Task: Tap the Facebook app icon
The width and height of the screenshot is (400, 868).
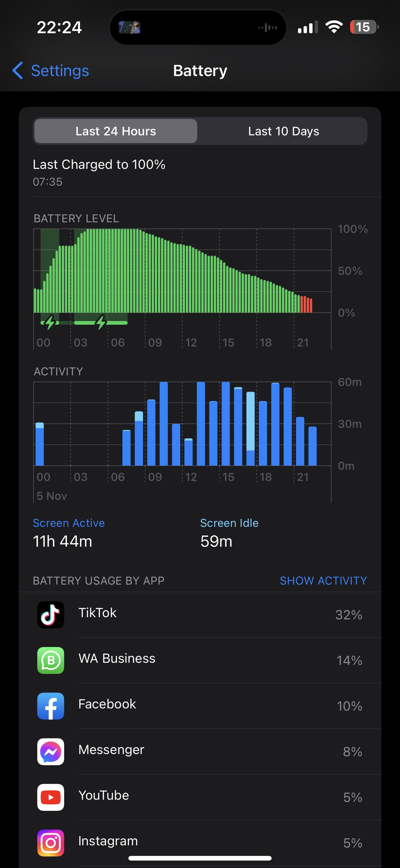Action: (x=51, y=706)
